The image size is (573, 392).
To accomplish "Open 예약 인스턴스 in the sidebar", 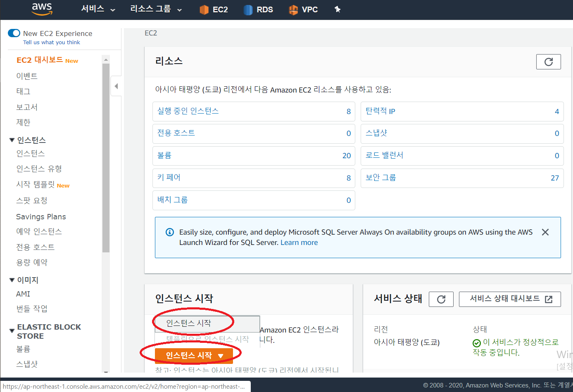I will click(39, 231).
